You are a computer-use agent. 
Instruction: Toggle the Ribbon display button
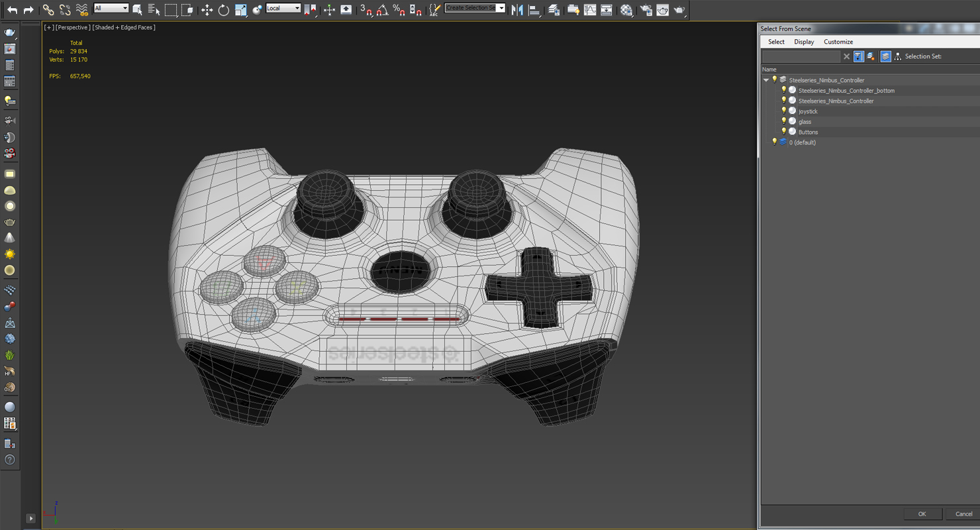(573, 10)
